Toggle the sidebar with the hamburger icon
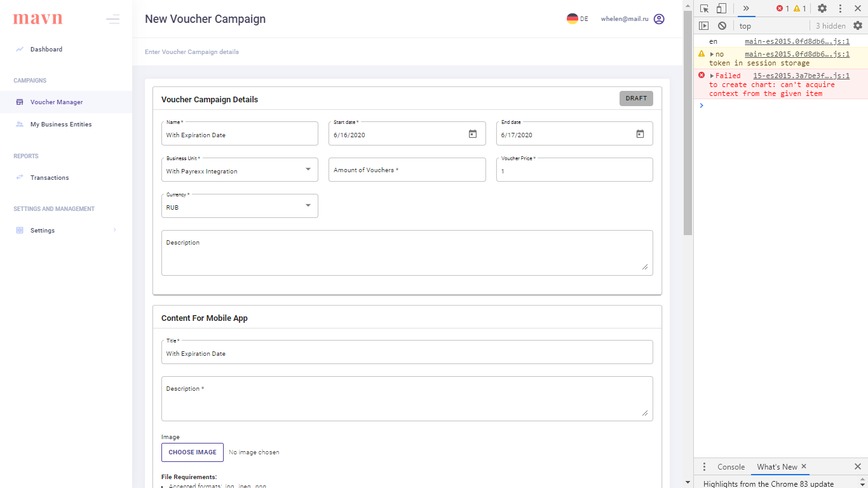Screen dimensions: 868x488 112,19
